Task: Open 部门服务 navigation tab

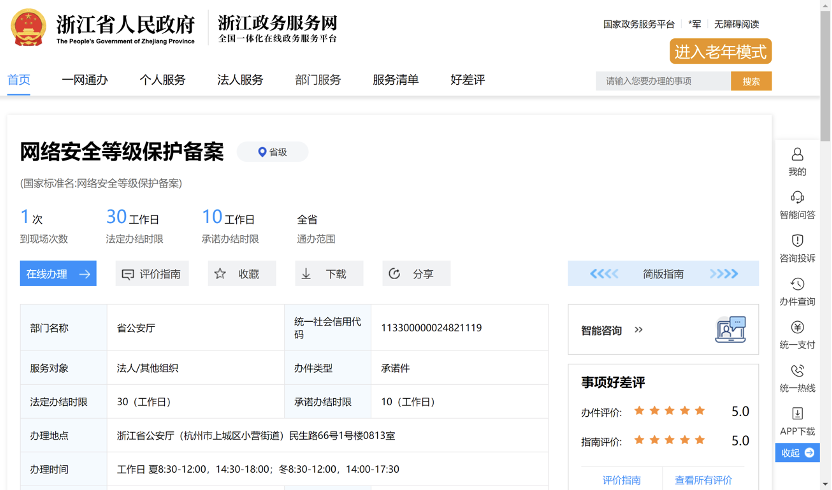Action: tap(318, 80)
